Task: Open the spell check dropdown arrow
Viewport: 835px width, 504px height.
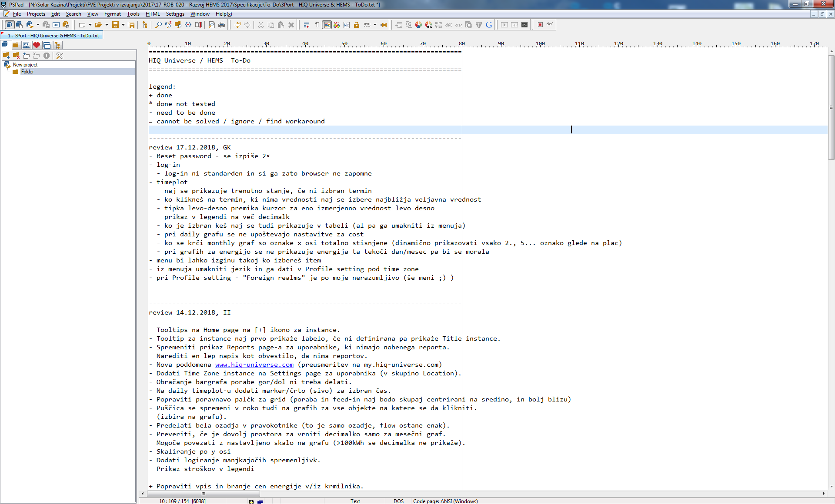Action: [x=375, y=25]
